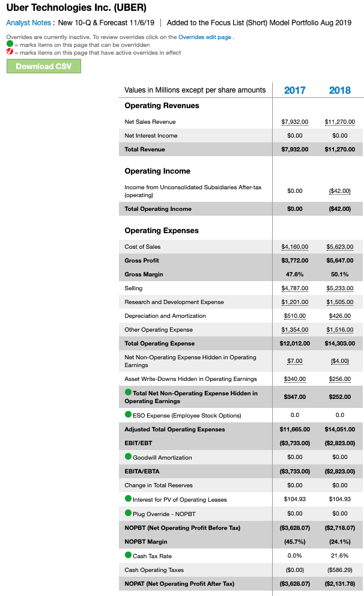This screenshot has height=596, width=364.
Task: Click the 2017 Depreciation and Amortization value $510.00
Action: click(295, 316)
